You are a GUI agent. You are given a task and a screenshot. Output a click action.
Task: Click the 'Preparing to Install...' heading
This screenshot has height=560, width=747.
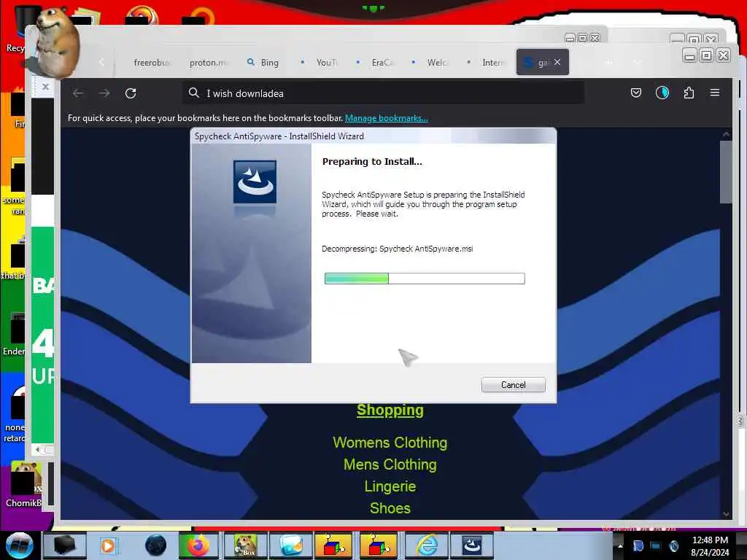pos(372,161)
